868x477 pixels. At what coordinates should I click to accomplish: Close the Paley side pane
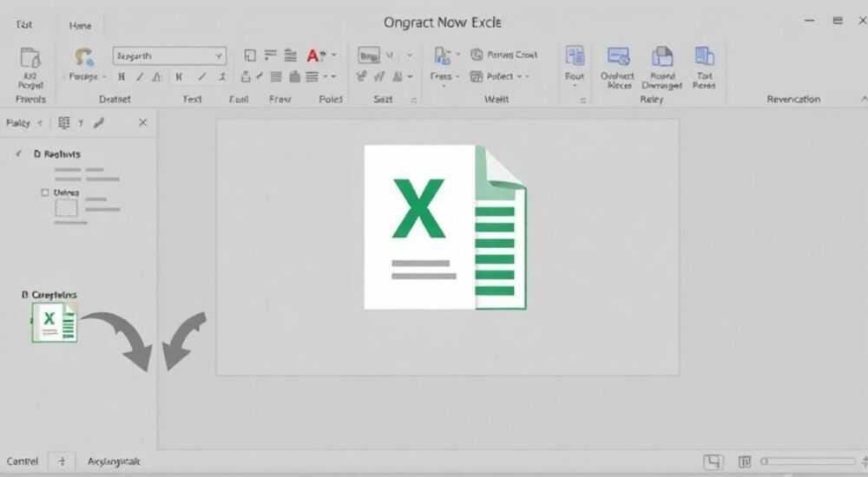point(143,122)
